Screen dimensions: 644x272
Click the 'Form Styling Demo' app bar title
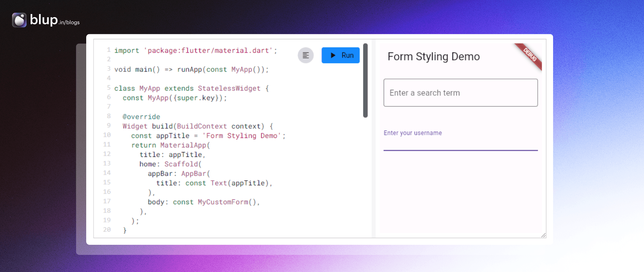[x=434, y=57]
